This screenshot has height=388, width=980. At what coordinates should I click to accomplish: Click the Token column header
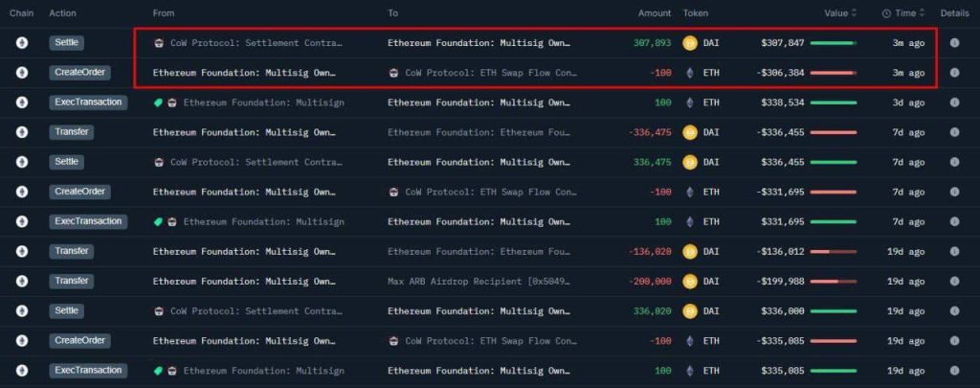pos(696,13)
